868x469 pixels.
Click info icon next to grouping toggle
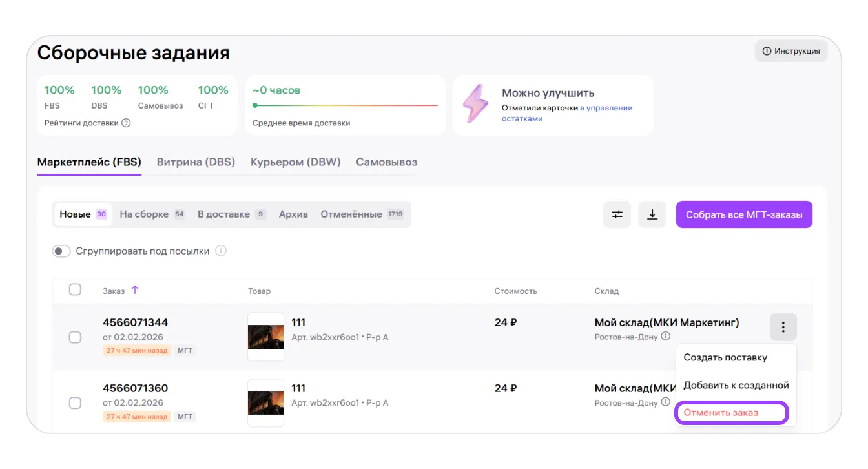tap(221, 251)
